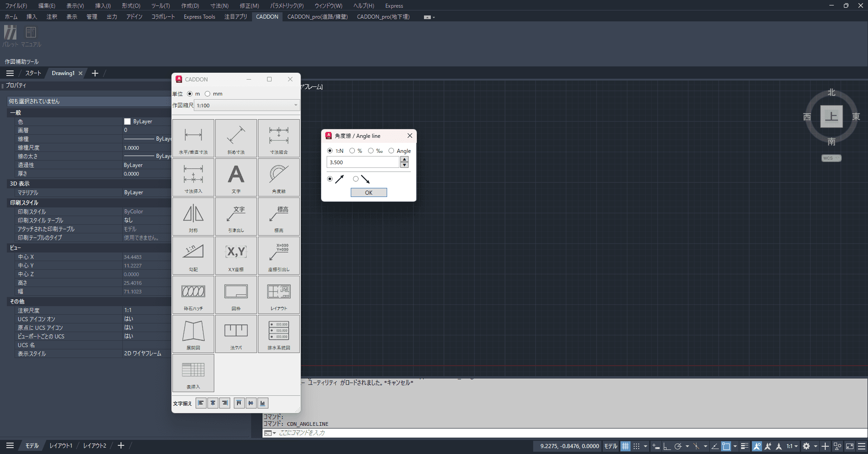Open the 寸法(N) menu

(219, 5)
